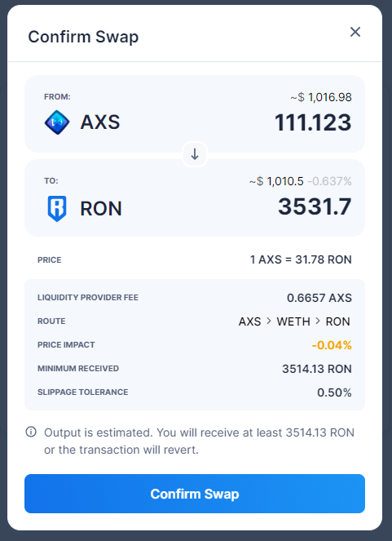Click the Output is estimated notice text

(199, 441)
